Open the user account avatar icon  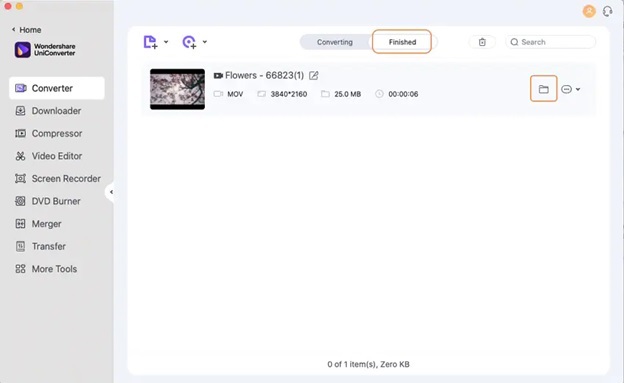[x=589, y=11]
